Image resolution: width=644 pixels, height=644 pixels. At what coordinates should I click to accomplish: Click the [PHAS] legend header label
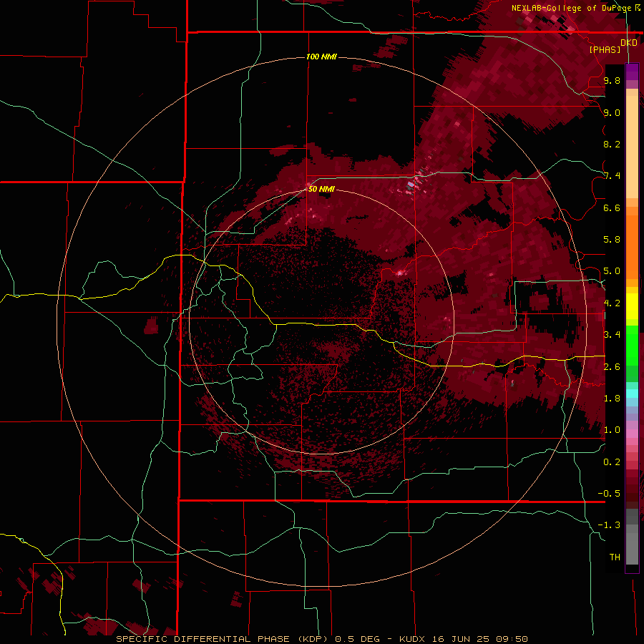click(605, 49)
